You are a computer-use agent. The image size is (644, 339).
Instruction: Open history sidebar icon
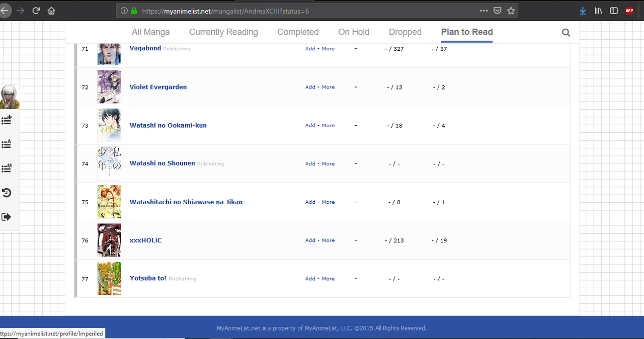(x=7, y=193)
